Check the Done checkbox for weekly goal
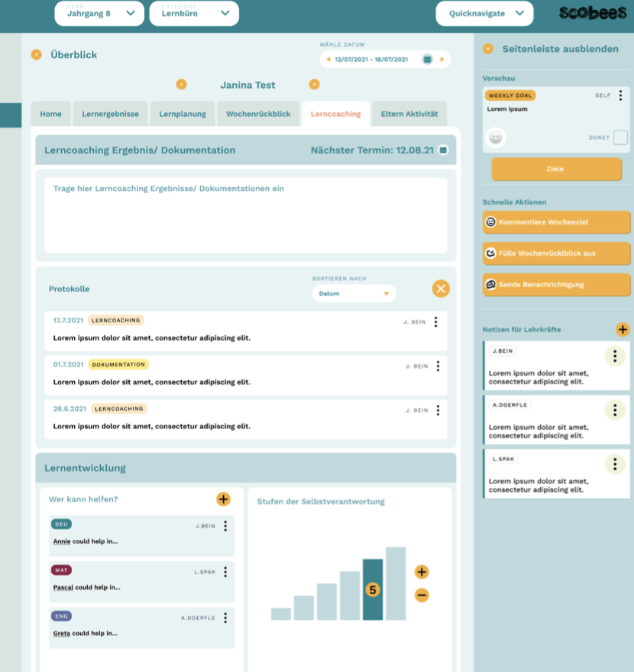This screenshot has height=672, width=634. point(620,137)
